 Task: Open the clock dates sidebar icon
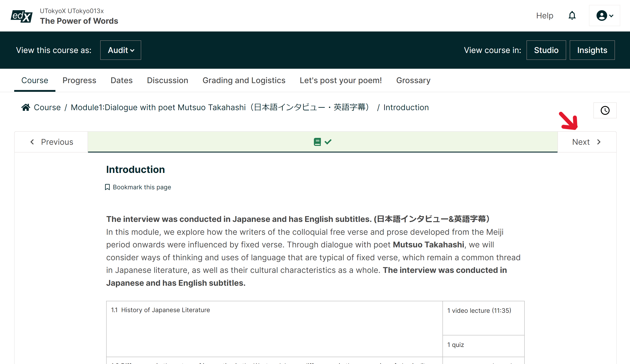[605, 110]
